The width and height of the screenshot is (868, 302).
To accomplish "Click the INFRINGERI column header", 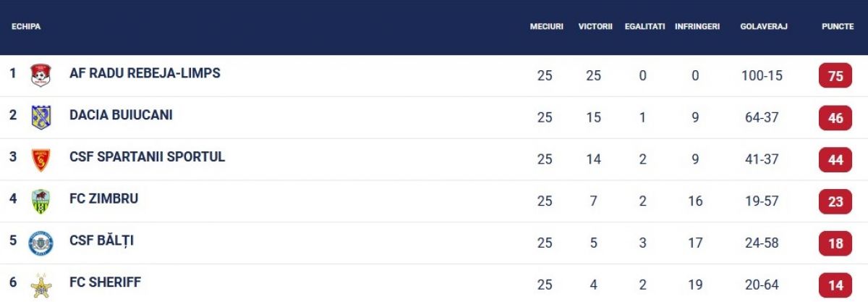I will click(x=697, y=27).
